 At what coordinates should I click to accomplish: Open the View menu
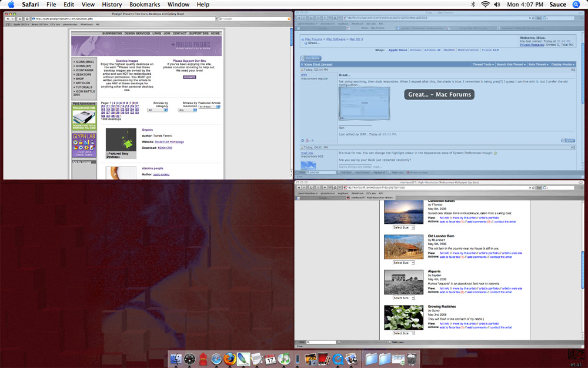pos(88,5)
